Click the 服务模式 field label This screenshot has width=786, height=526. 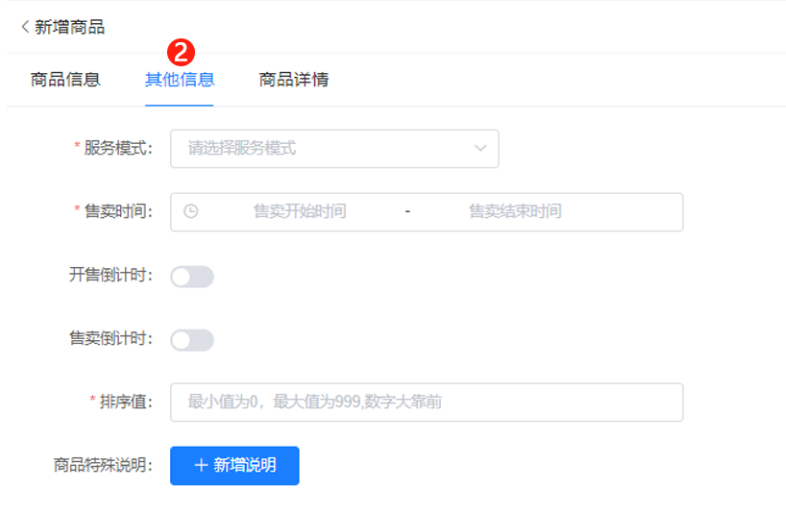click(118, 148)
